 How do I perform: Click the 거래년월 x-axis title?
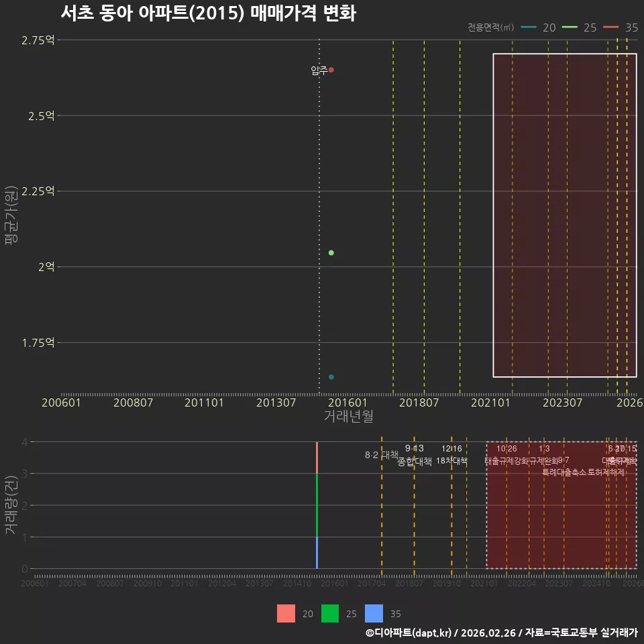(348, 416)
